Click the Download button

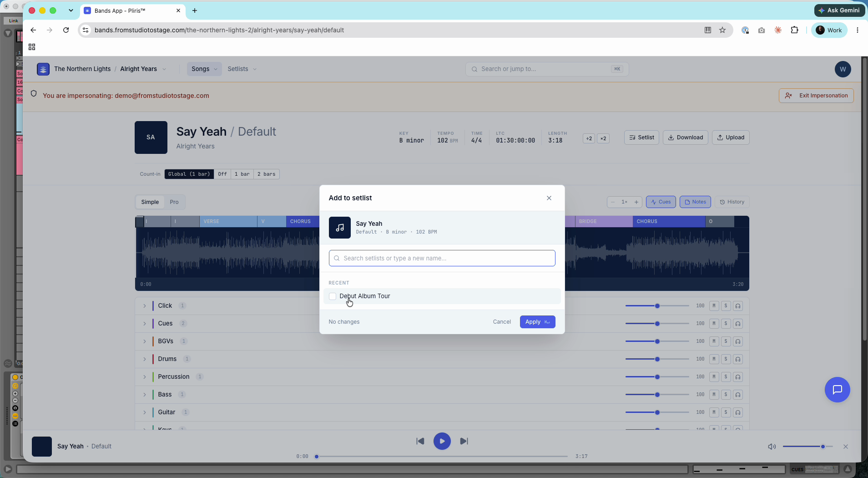click(x=685, y=137)
